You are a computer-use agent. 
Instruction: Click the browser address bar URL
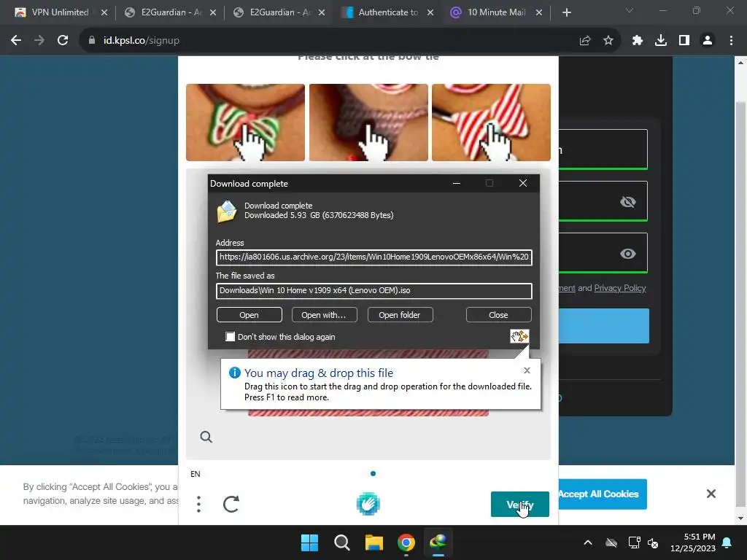pos(141,41)
